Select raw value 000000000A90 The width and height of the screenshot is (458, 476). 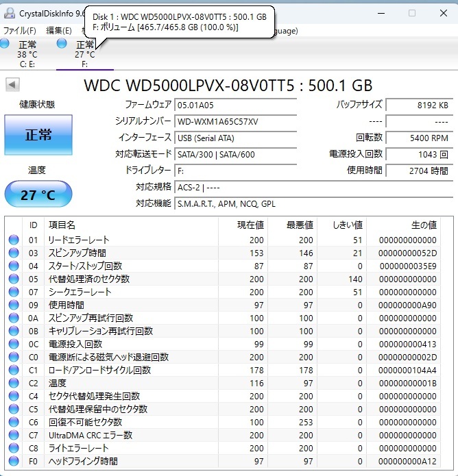(x=407, y=305)
